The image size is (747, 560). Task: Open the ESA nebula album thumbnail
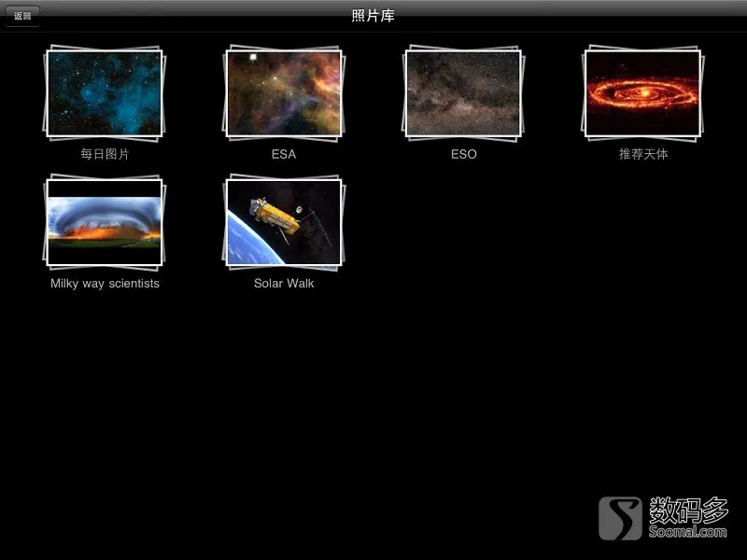(x=284, y=92)
